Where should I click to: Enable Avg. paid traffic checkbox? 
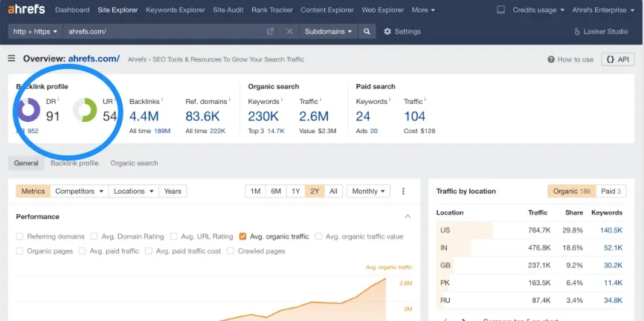pyautogui.click(x=83, y=251)
